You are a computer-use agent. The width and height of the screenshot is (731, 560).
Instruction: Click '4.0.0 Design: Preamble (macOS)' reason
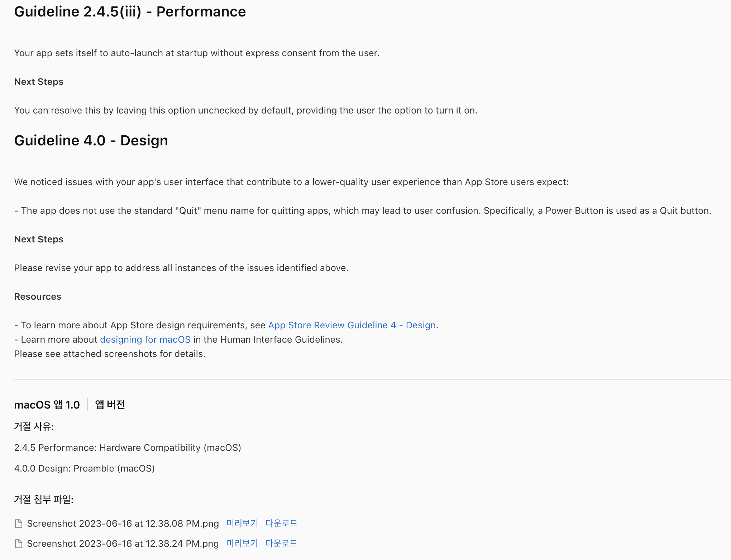click(84, 468)
